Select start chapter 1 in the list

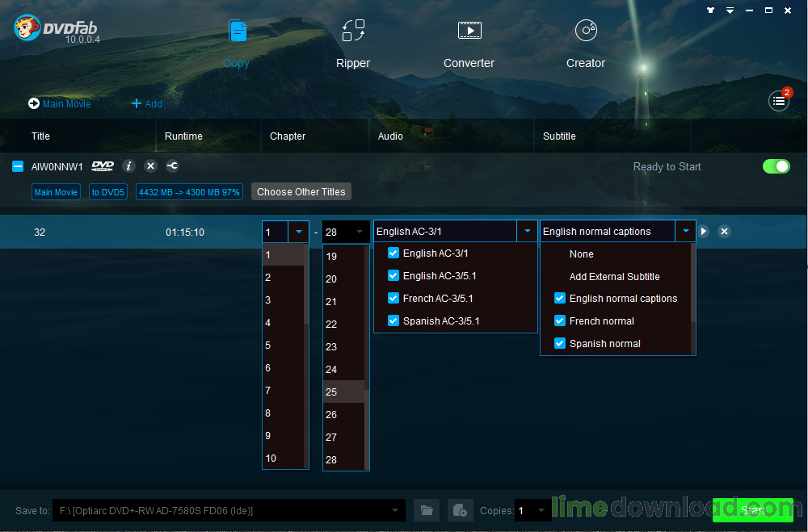click(284, 254)
